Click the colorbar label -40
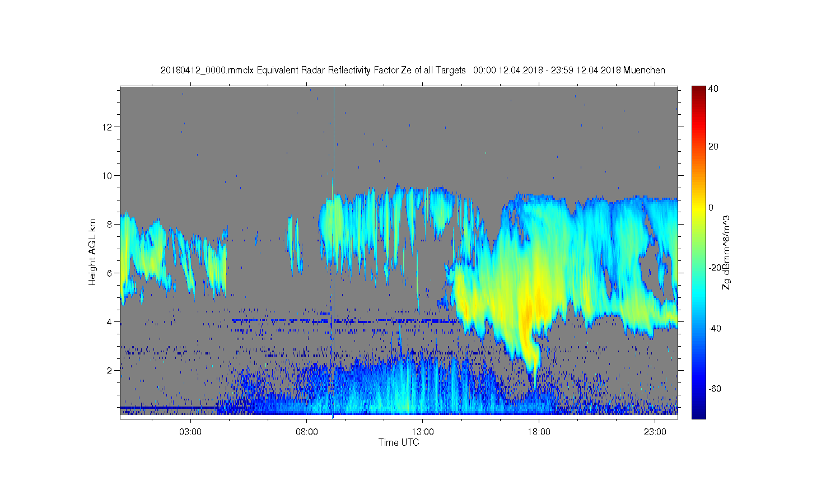The image size is (840, 504). pyautogui.click(x=715, y=328)
